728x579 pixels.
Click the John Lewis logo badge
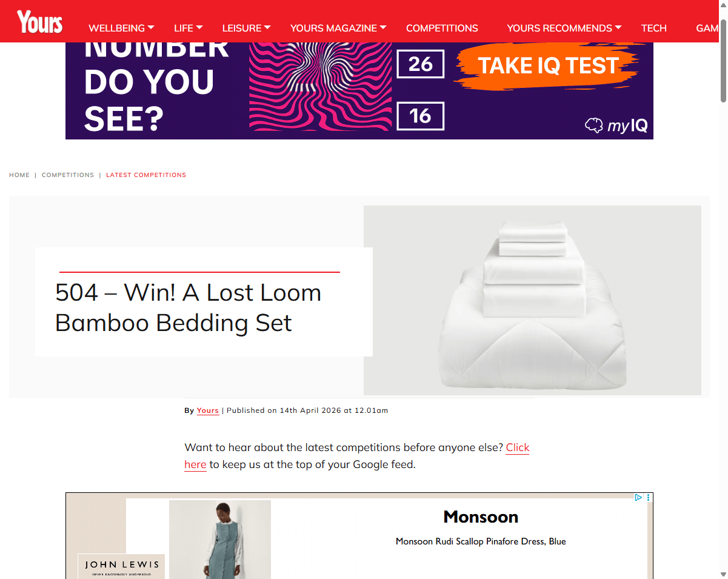(121, 566)
